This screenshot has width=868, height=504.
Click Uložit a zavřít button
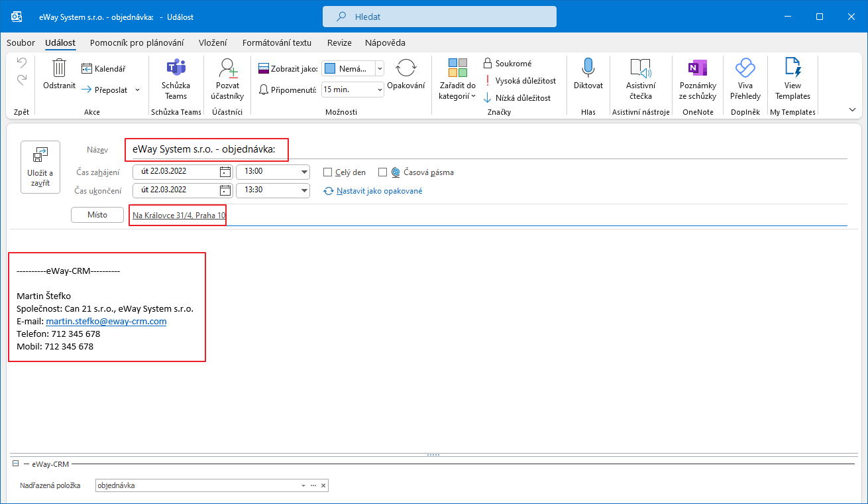(40, 167)
